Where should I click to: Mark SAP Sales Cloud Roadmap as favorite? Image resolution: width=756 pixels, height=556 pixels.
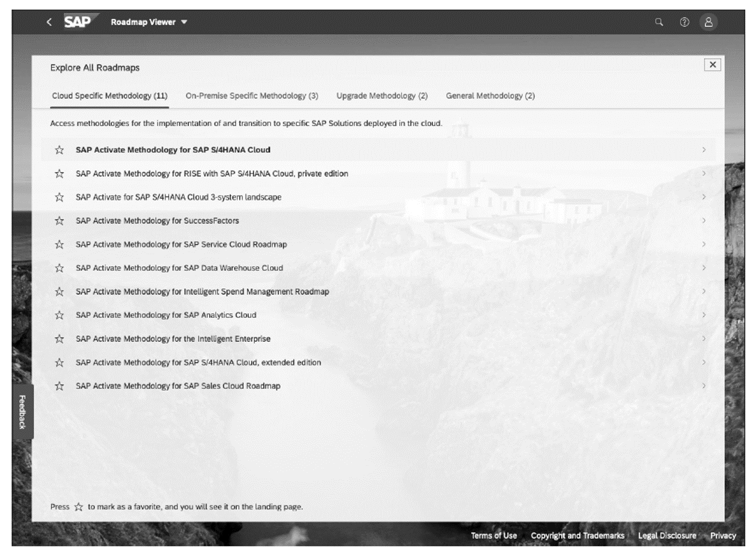[x=59, y=386]
